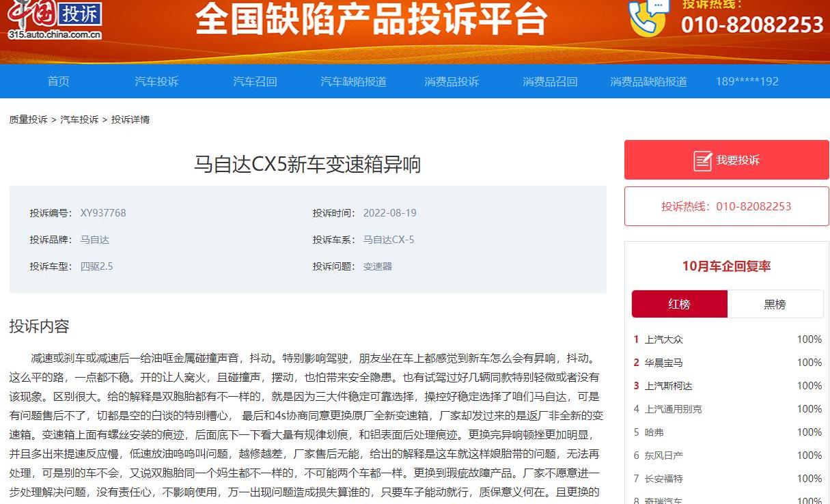This screenshot has height=504, width=830.
Task: Click the brand link 马自达
Action: click(x=94, y=239)
